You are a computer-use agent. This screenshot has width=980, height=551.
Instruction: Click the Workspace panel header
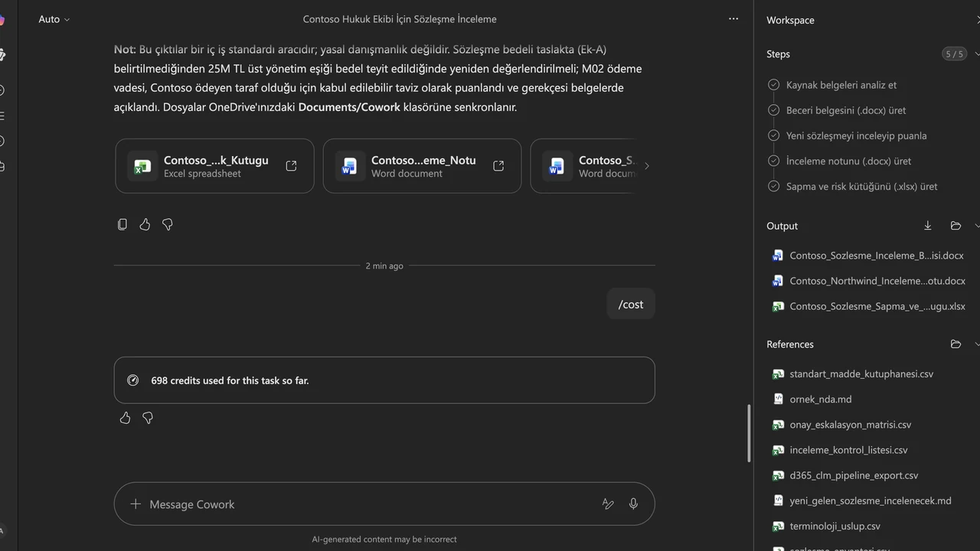[x=790, y=21]
